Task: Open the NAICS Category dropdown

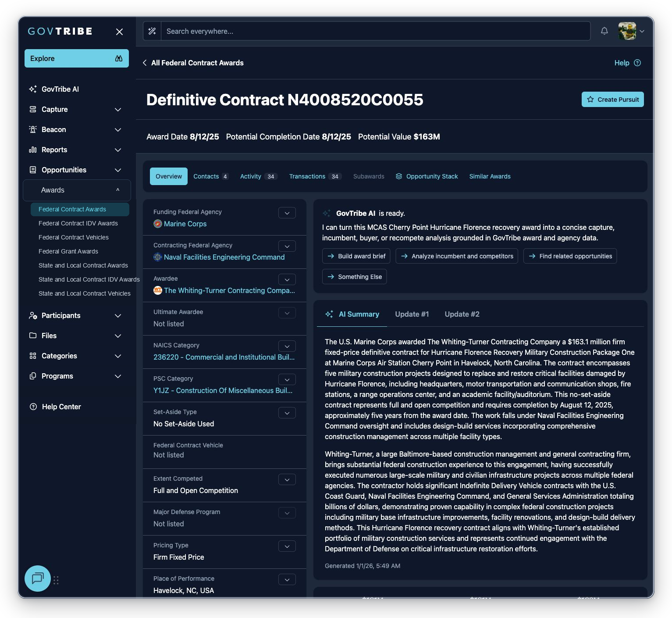Action: (x=287, y=346)
